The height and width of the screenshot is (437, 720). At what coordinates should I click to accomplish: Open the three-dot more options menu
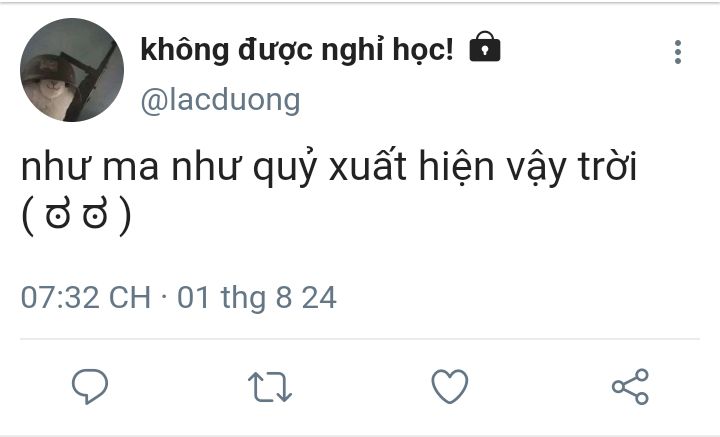pos(678,52)
